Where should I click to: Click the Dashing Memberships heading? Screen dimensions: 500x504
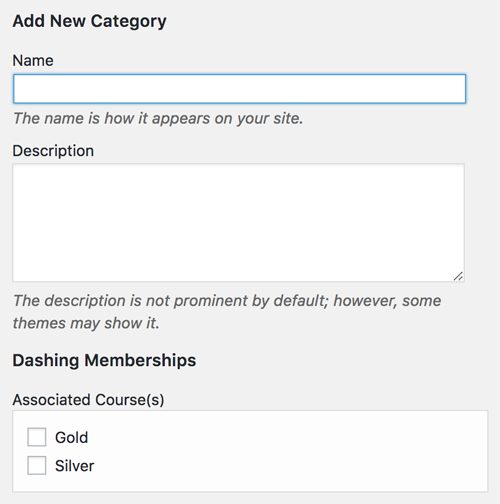[104, 360]
